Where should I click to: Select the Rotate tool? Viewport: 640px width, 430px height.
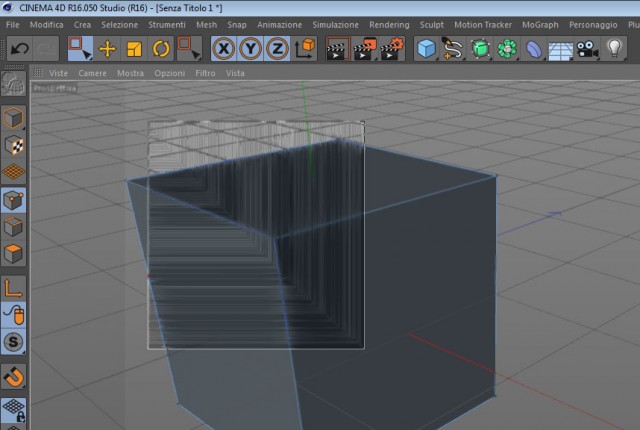(161, 49)
